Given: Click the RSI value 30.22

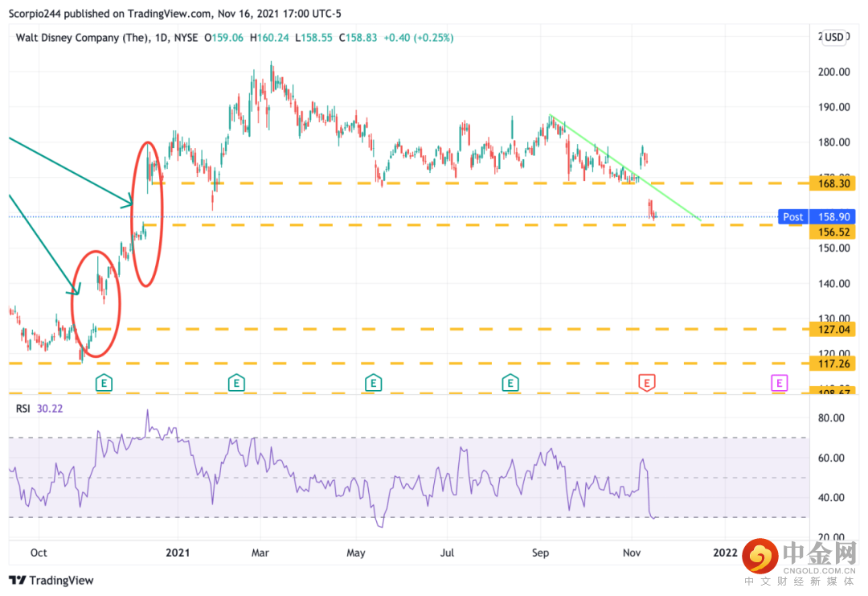Looking at the screenshot, I should pos(50,409).
